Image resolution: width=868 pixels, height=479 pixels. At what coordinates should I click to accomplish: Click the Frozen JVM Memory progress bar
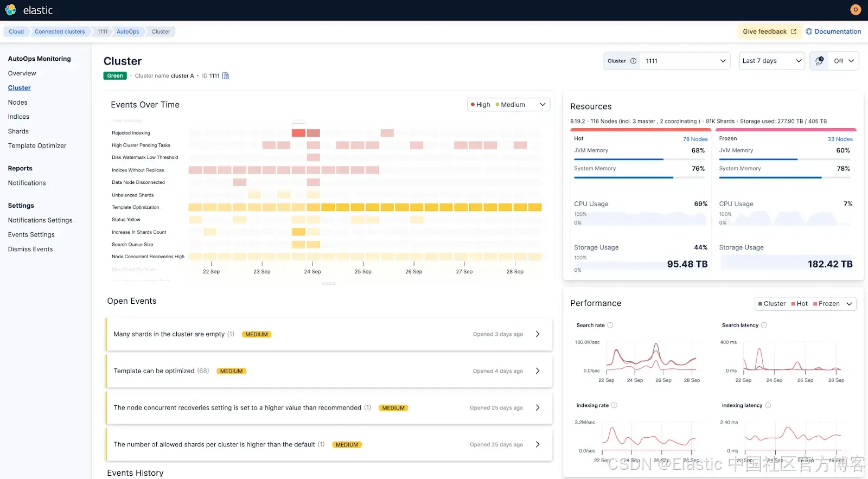tap(784, 159)
